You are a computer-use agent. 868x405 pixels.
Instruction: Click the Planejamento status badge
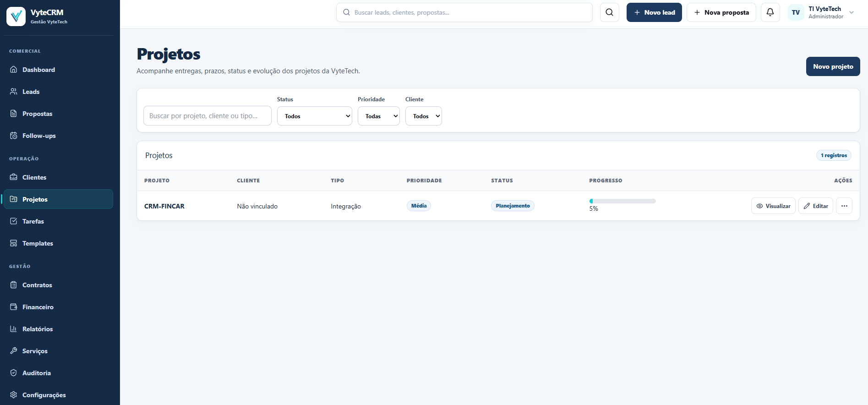[513, 206]
